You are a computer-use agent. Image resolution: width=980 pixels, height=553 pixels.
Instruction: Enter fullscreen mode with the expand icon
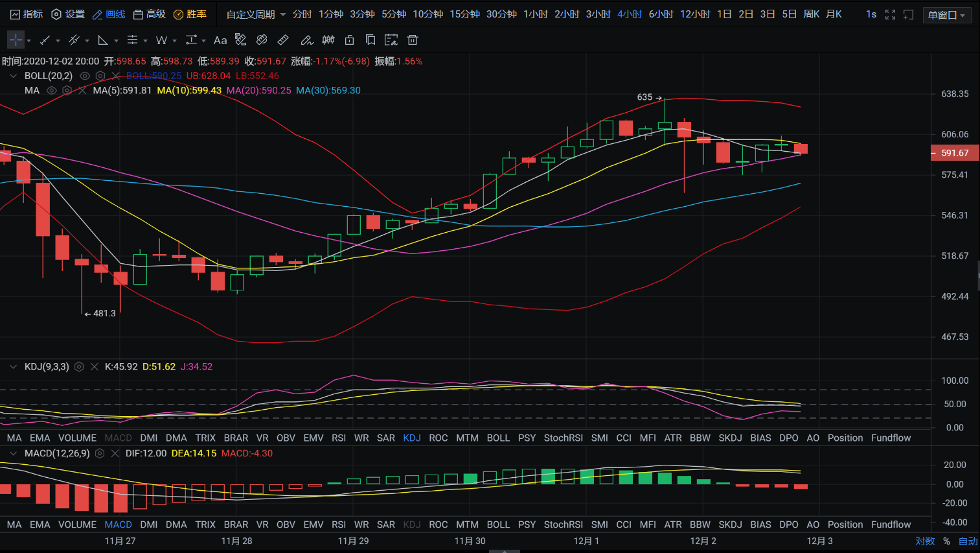(890, 14)
